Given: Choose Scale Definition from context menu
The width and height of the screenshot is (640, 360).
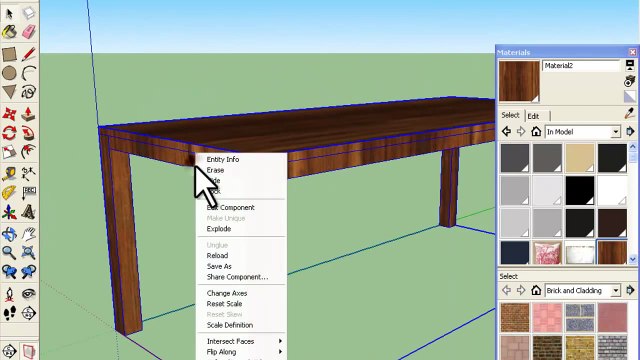Looking at the screenshot, I should 230,325.
